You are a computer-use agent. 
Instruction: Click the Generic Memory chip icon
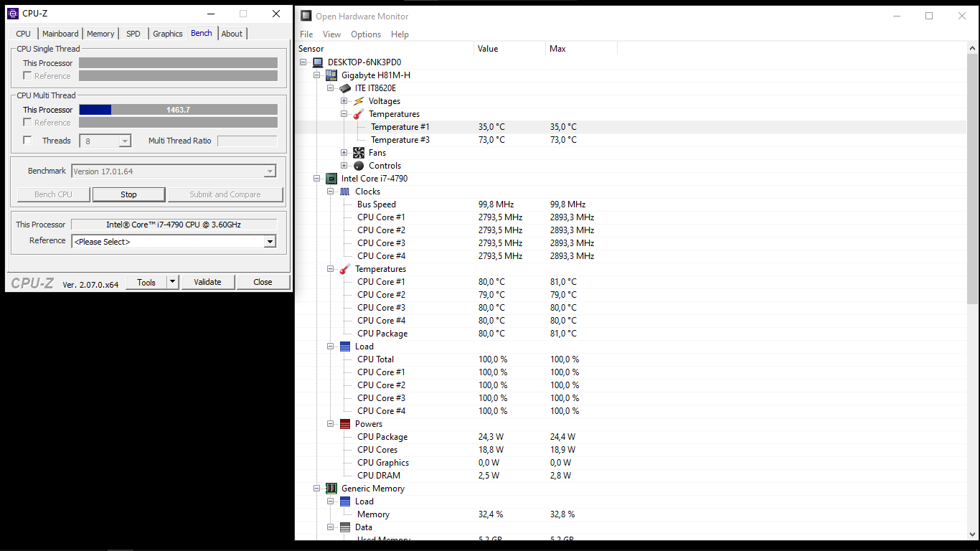pyautogui.click(x=331, y=489)
